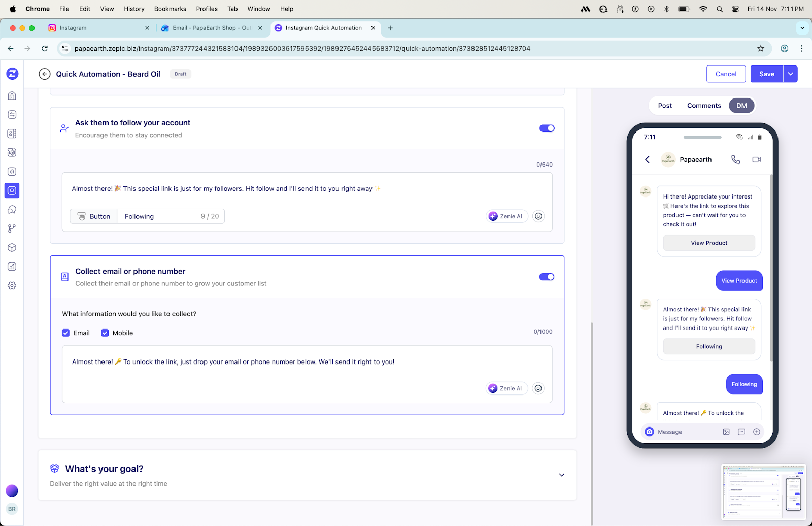Click Zenie AI in follow message box

click(506, 216)
